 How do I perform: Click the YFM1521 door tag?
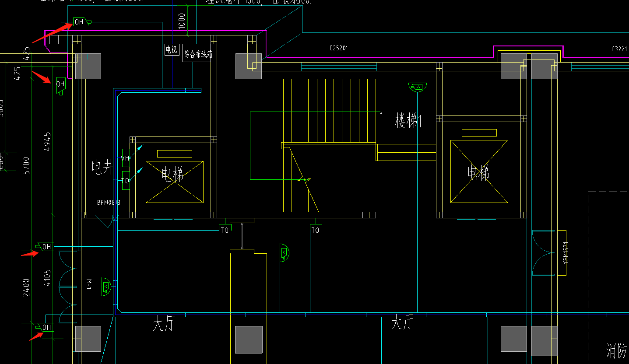pyautogui.click(x=565, y=253)
